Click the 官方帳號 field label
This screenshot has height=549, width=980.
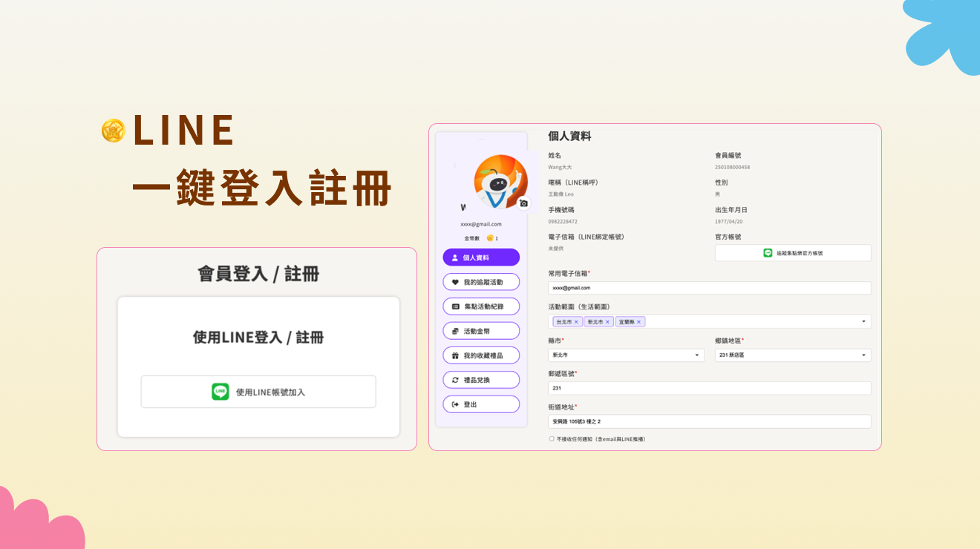728,237
